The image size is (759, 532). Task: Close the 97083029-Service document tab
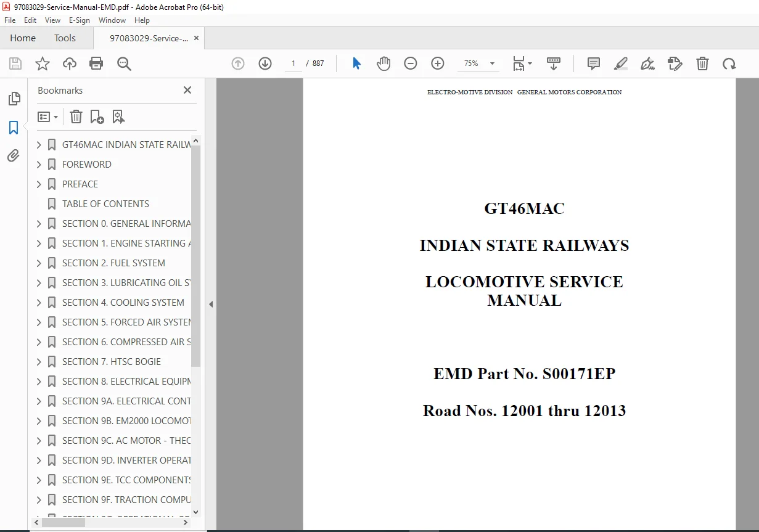coord(197,38)
